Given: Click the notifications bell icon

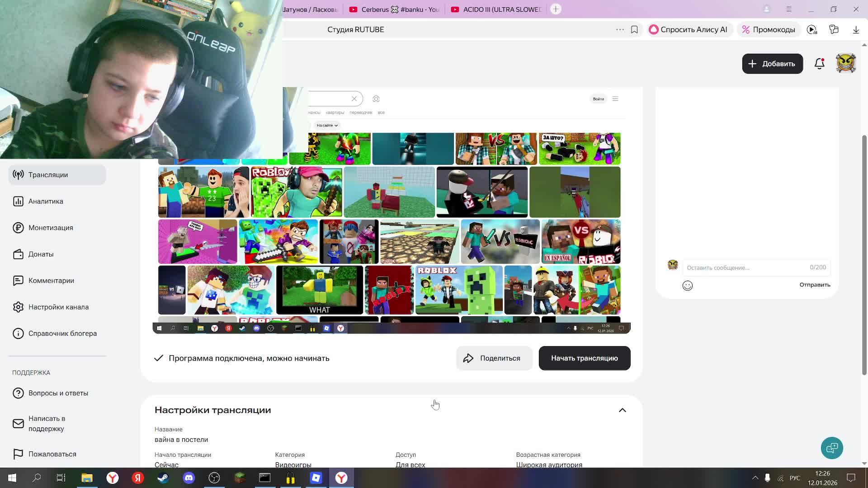Looking at the screenshot, I should pyautogui.click(x=819, y=64).
